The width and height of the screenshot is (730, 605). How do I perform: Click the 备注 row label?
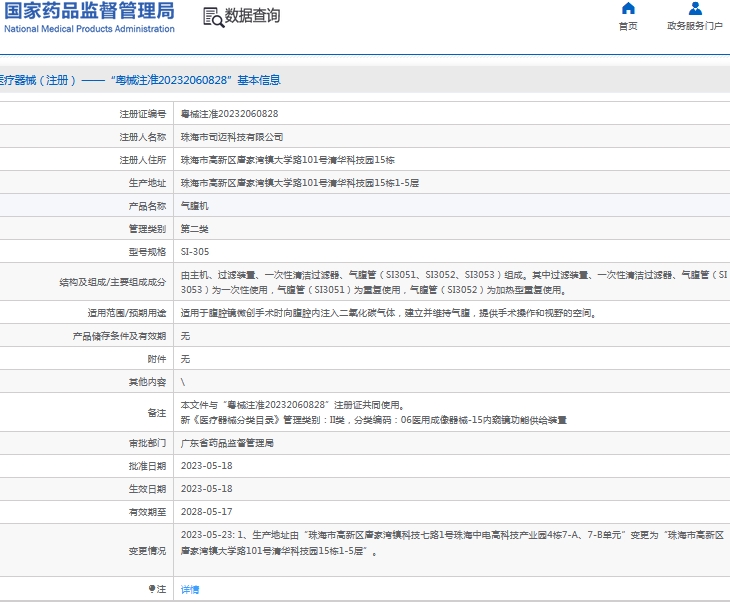[157, 413]
